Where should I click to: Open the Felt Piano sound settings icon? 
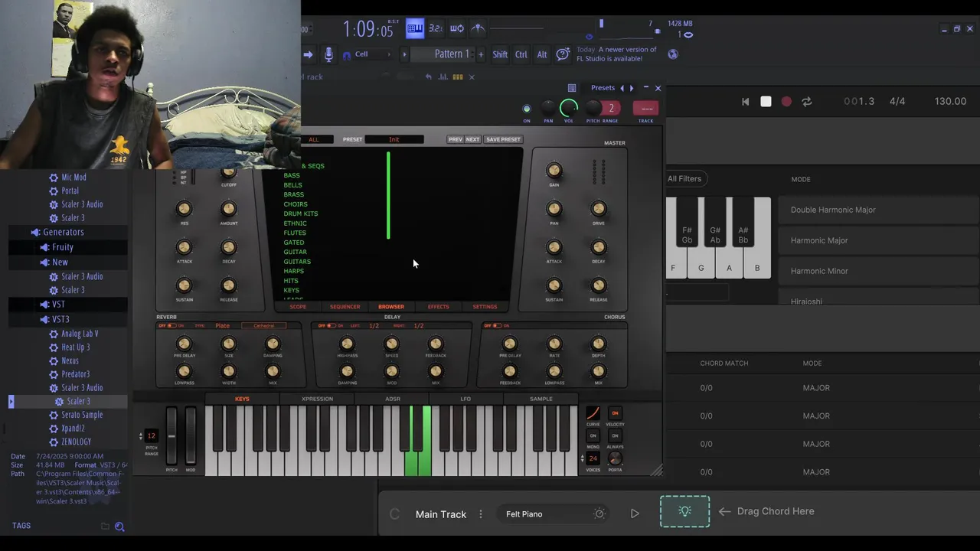point(599,514)
